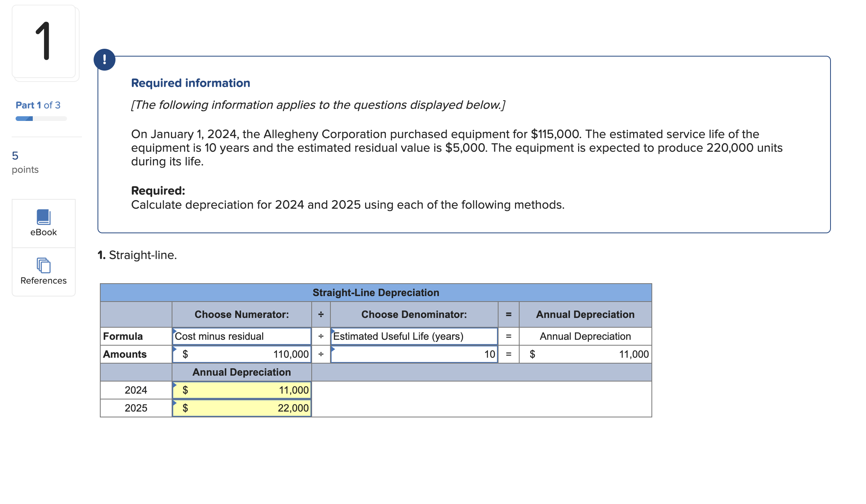Click the References pages icon
The width and height of the screenshot is (866, 504).
pyautogui.click(x=43, y=266)
